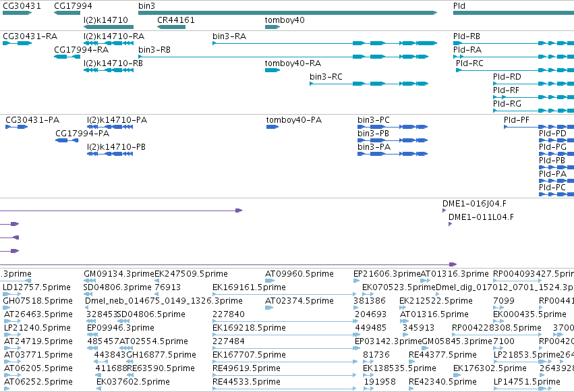Click the CG30431-PA protein label
This screenshot has height=392, width=574.
[32, 120]
